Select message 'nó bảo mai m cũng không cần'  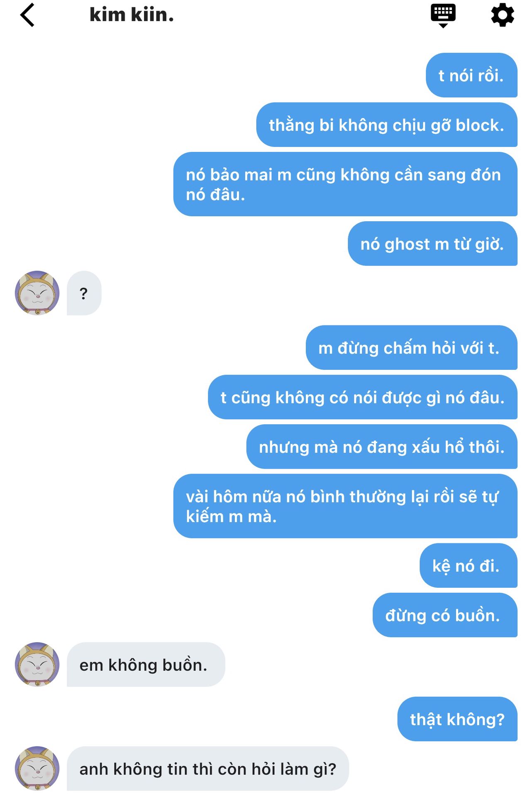tap(345, 184)
